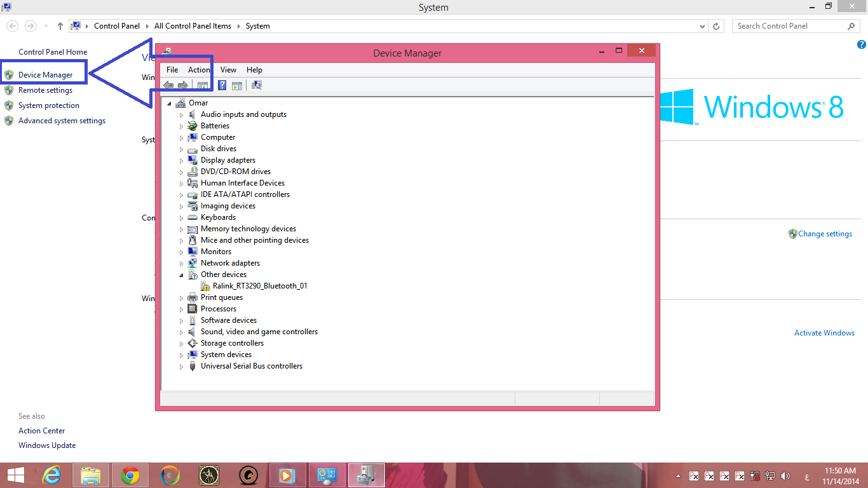
Task: Click the Forward arrow in Device Manager toolbar
Action: tap(183, 85)
